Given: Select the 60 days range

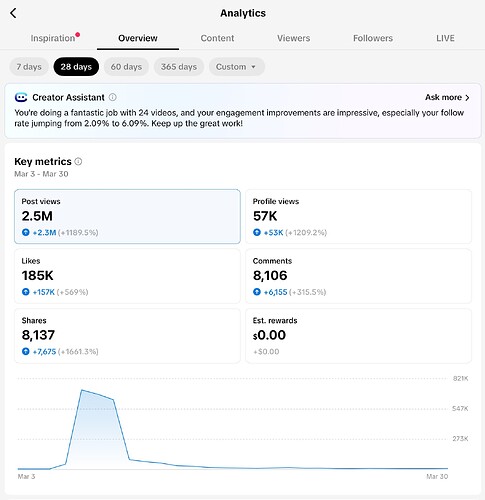Looking at the screenshot, I should click(x=126, y=67).
